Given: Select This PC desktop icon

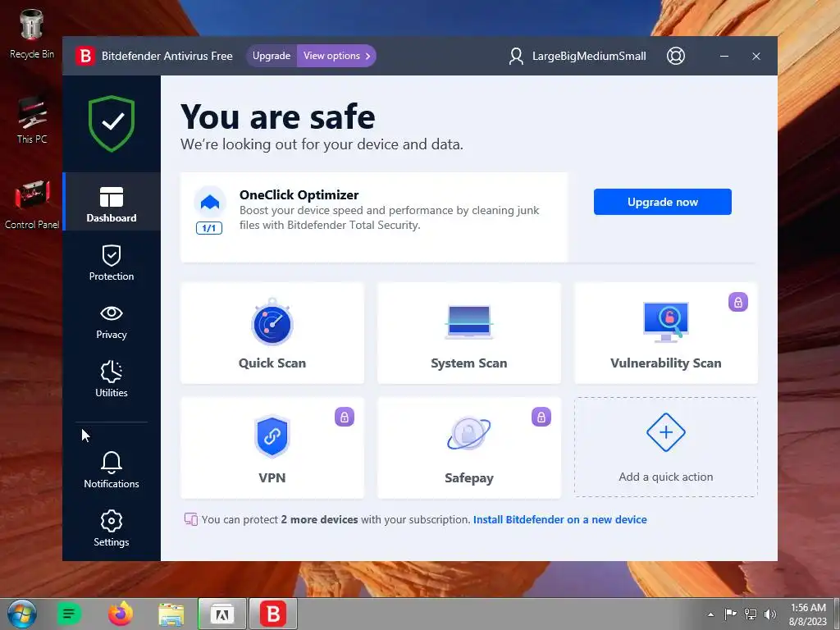Looking at the screenshot, I should tap(32, 120).
